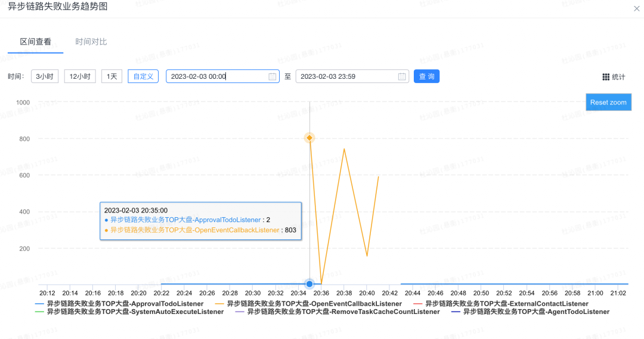The height and width of the screenshot is (339, 644).
Task: Click Reset zoom button
Action: tap(608, 102)
